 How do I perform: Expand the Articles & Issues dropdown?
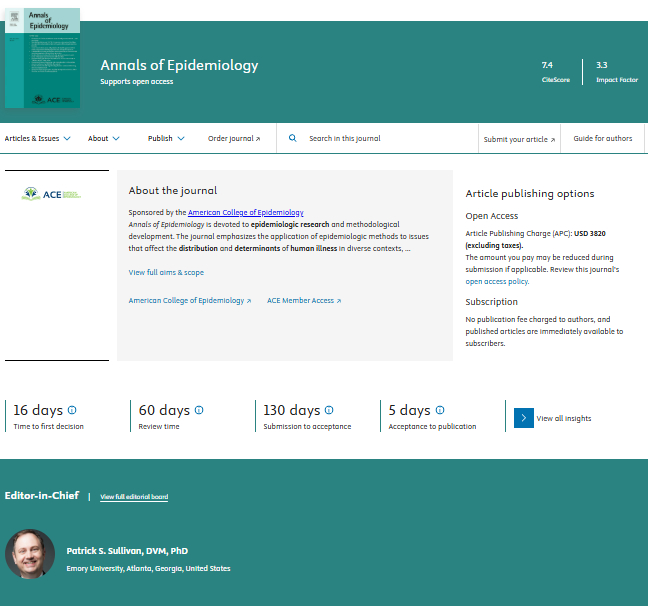37,139
